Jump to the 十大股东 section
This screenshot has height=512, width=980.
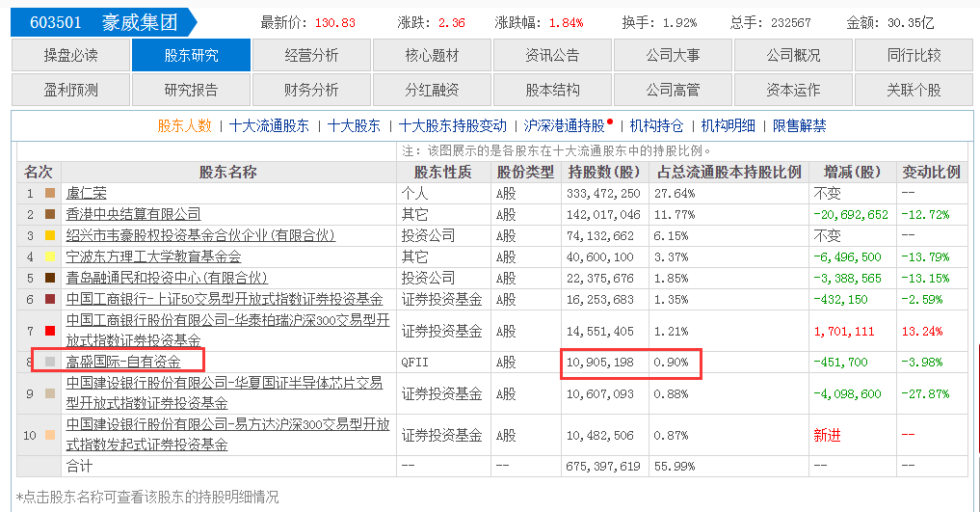[354, 125]
